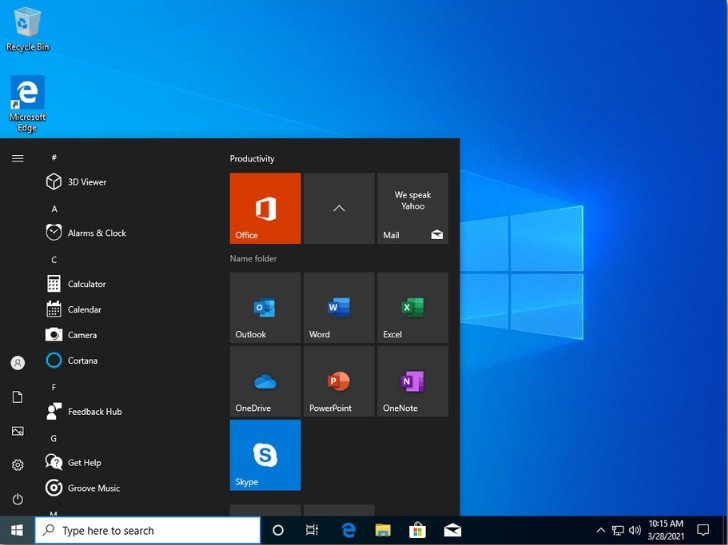The image size is (728, 545).
Task: Open Pictures from Start sidebar
Action: [x=18, y=431]
